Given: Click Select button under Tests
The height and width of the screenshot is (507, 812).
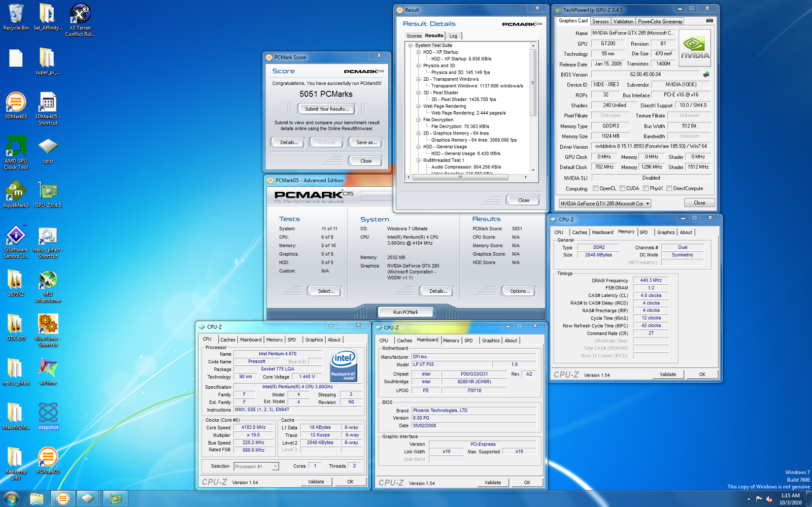Looking at the screenshot, I should tap(326, 291).
